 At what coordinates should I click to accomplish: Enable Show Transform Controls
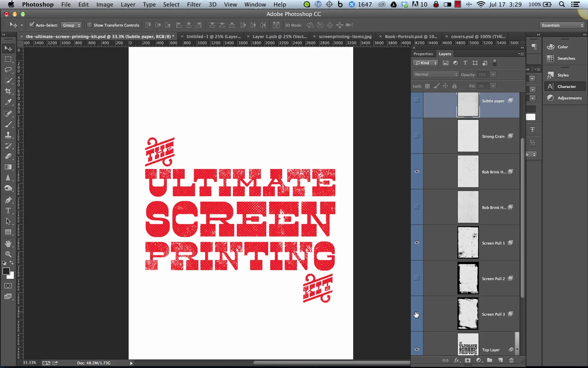[89, 25]
